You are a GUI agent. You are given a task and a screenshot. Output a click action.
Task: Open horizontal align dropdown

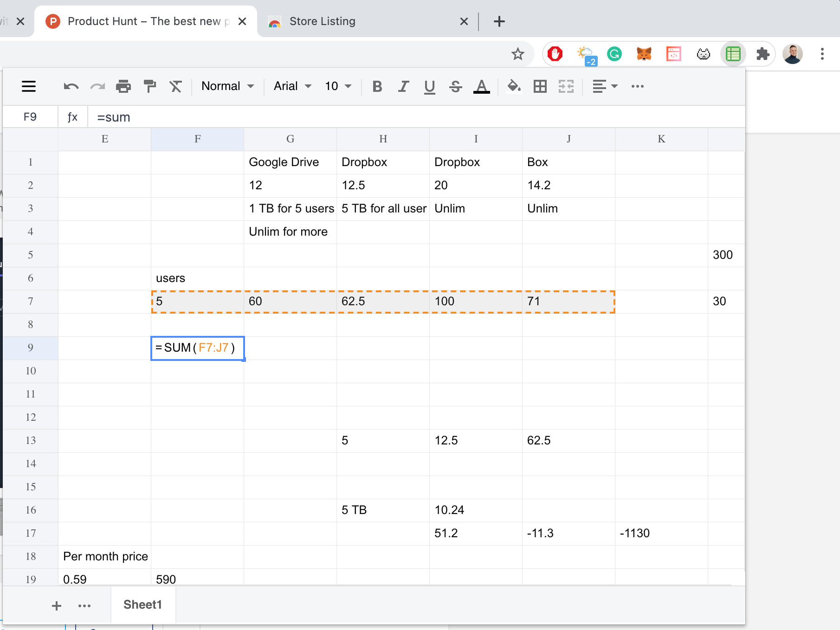tap(605, 86)
